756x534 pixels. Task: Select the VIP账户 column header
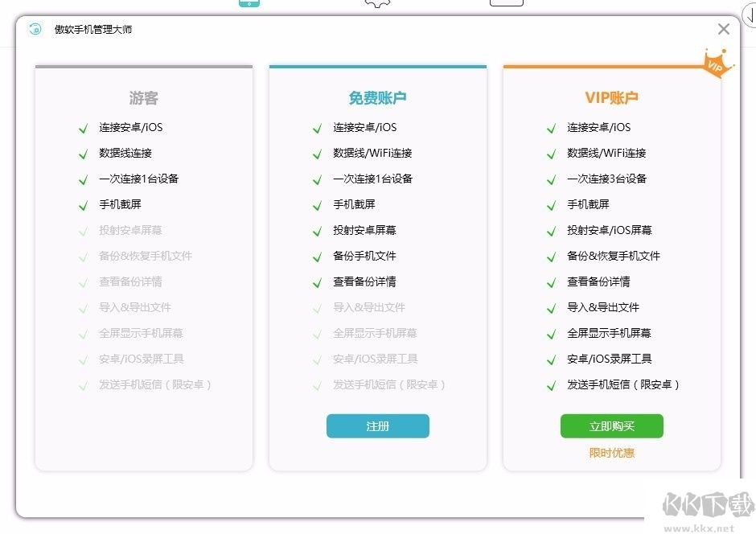point(611,97)
